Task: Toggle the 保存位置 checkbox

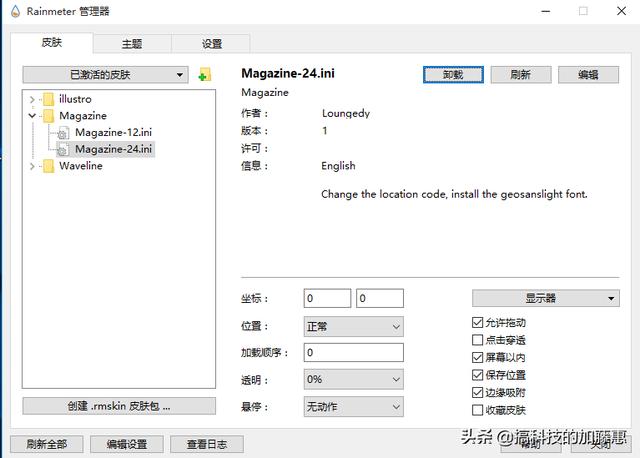Action: tap(477, 375)
